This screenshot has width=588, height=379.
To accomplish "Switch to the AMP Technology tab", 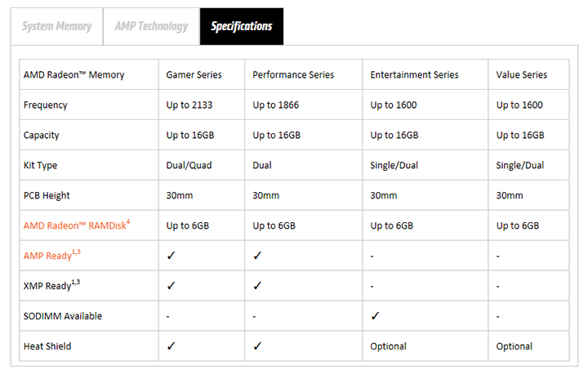I will pyautogui.click(x=150, y=26).
